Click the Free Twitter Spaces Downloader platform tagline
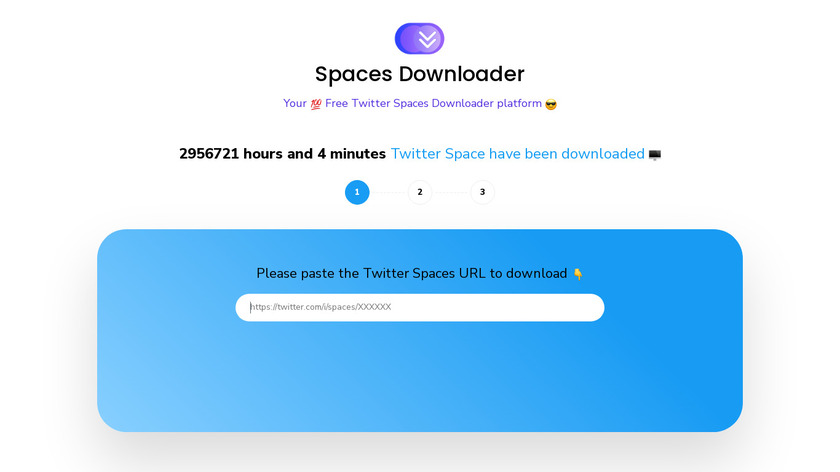This screenshot has height=472, width=840. [433, 103]
